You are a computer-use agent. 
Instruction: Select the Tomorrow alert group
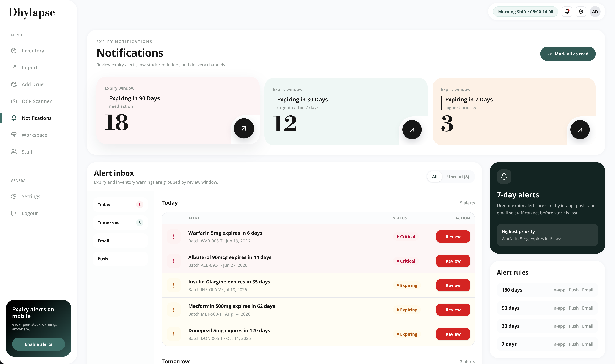click(120, 223)
